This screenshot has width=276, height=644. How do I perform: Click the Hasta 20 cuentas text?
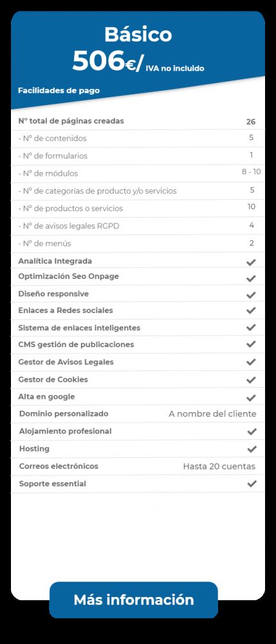click(x=219, y=466)
